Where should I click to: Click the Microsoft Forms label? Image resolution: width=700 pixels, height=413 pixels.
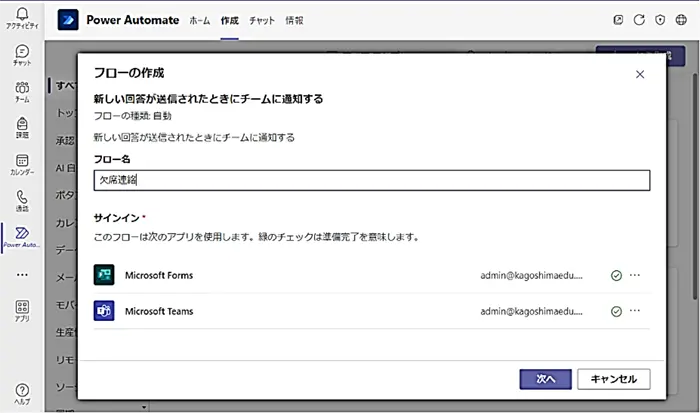(x=159, y=275)
